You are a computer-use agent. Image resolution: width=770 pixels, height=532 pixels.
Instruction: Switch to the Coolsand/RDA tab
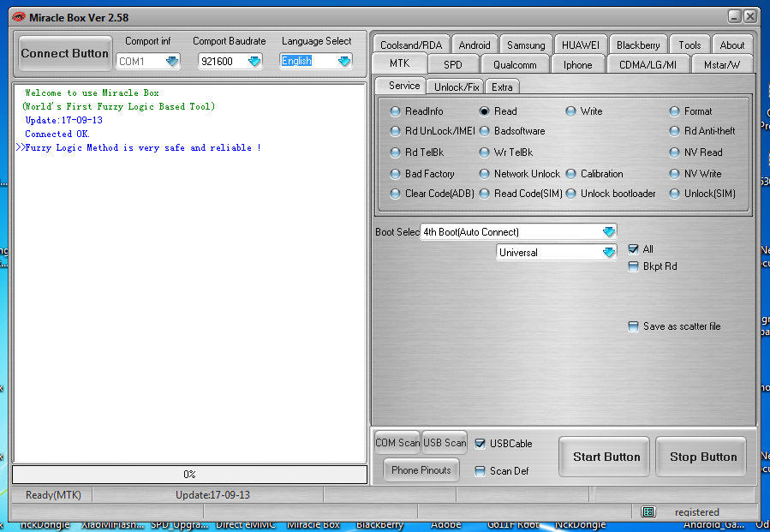pyautogui.click(x=411, y=45)
